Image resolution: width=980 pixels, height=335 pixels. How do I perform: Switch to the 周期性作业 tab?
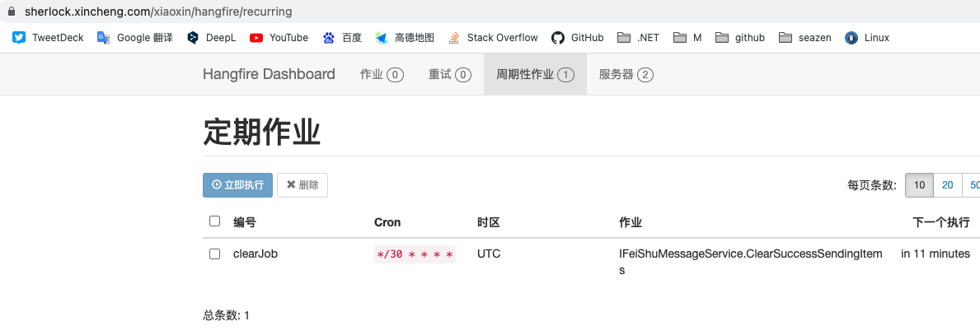coord(534,75)
